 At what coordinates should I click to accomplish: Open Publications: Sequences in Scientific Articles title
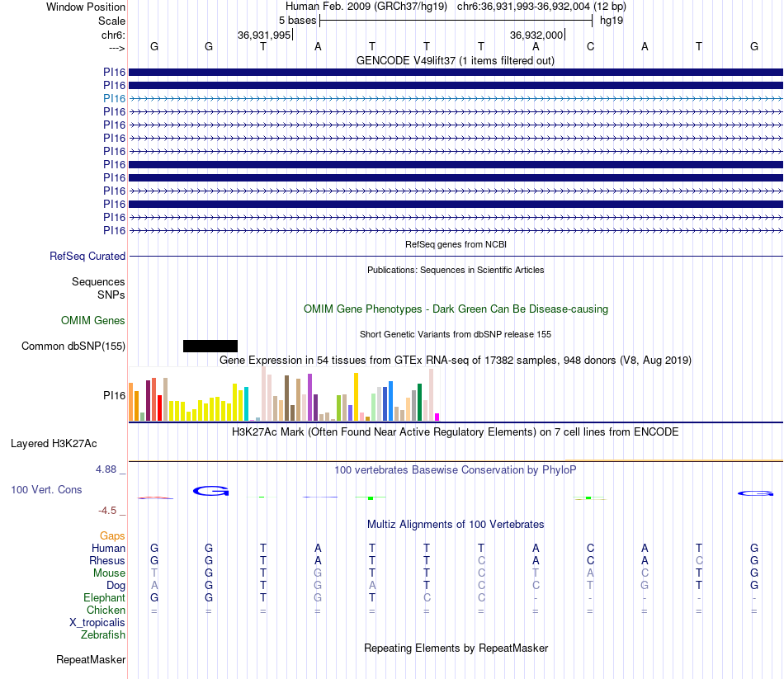point(456,270)
